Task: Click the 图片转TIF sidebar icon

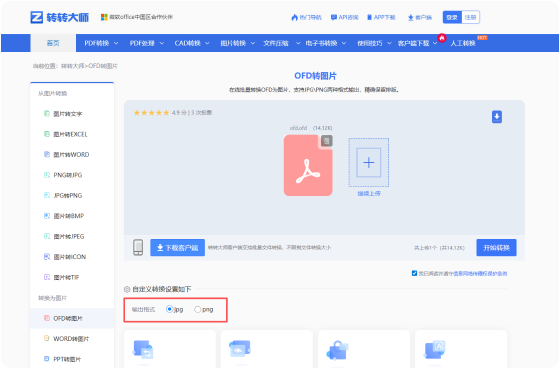Action: click(47, 277)
